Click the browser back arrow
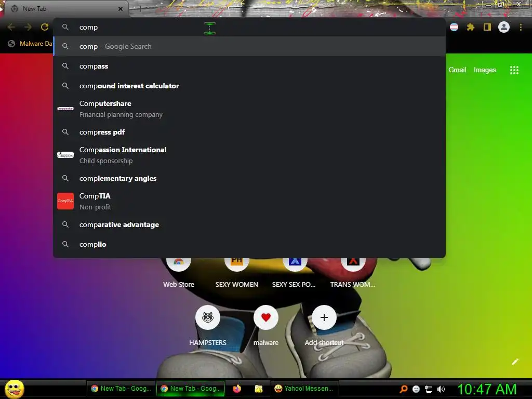 (11, 27)
